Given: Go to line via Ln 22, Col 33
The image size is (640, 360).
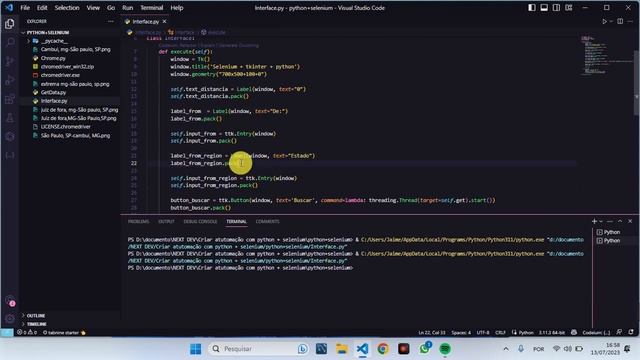Looking at the screenshot, I should tap(432, 333).
